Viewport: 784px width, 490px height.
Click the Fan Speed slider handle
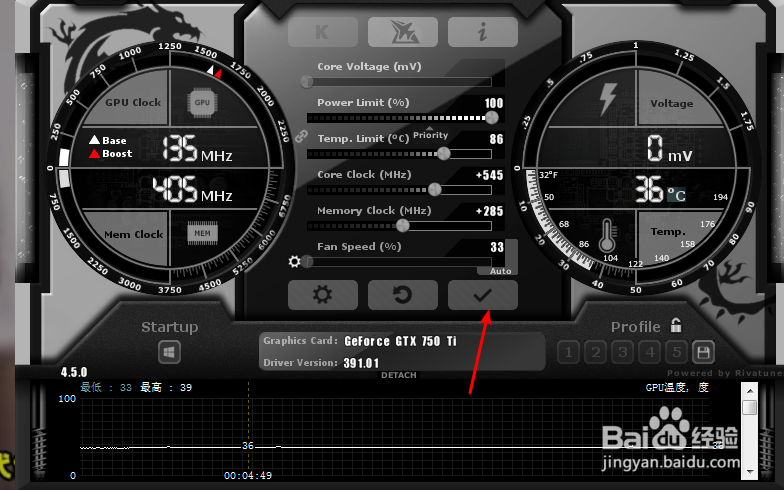coord(307,262)
